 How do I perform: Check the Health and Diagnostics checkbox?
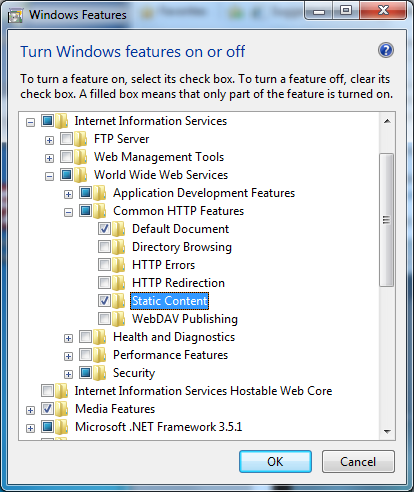[85, 336]
